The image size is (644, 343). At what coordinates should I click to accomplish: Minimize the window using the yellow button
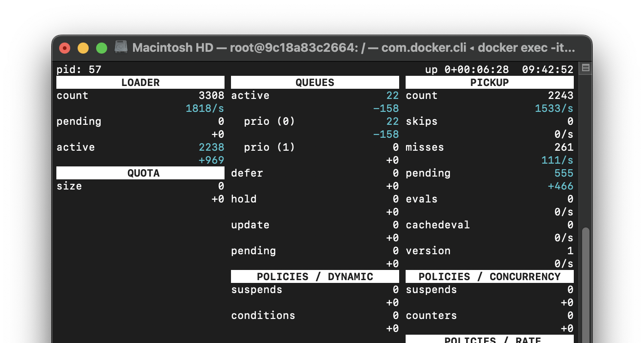pyautogui.click(x=83, y=48)
